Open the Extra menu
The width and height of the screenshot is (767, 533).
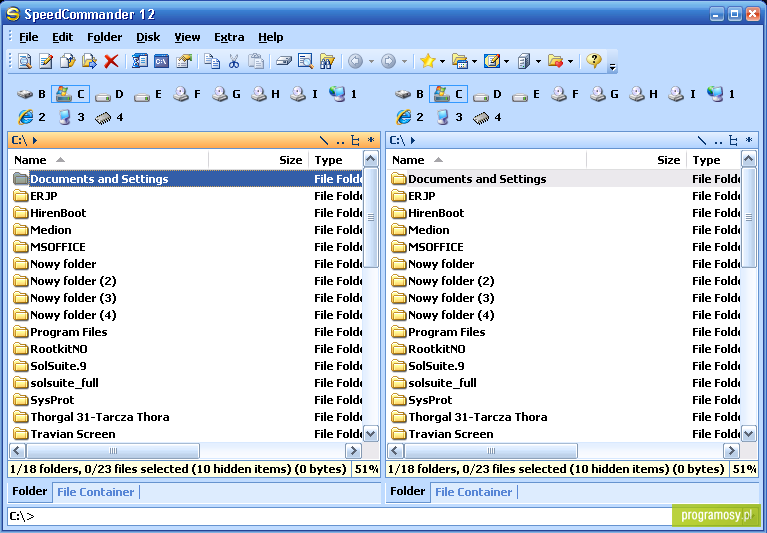click(x=229, y=37)
